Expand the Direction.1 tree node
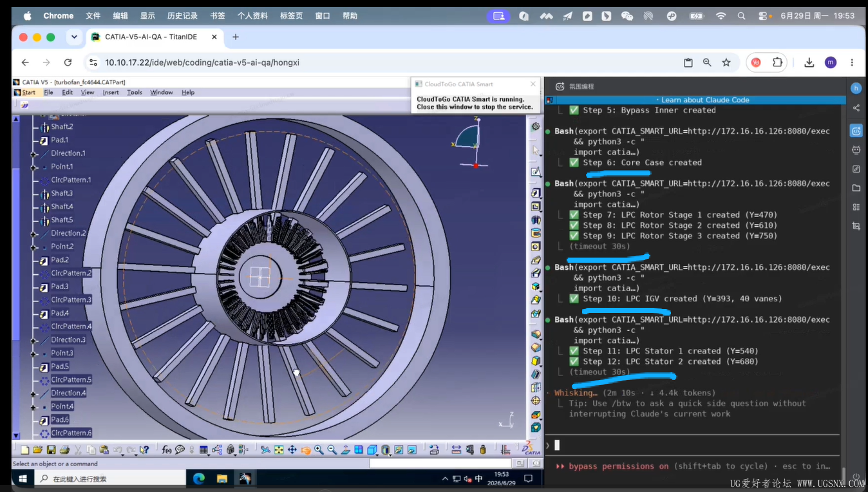This screenshot has height=492, width=868. [34, 153]
